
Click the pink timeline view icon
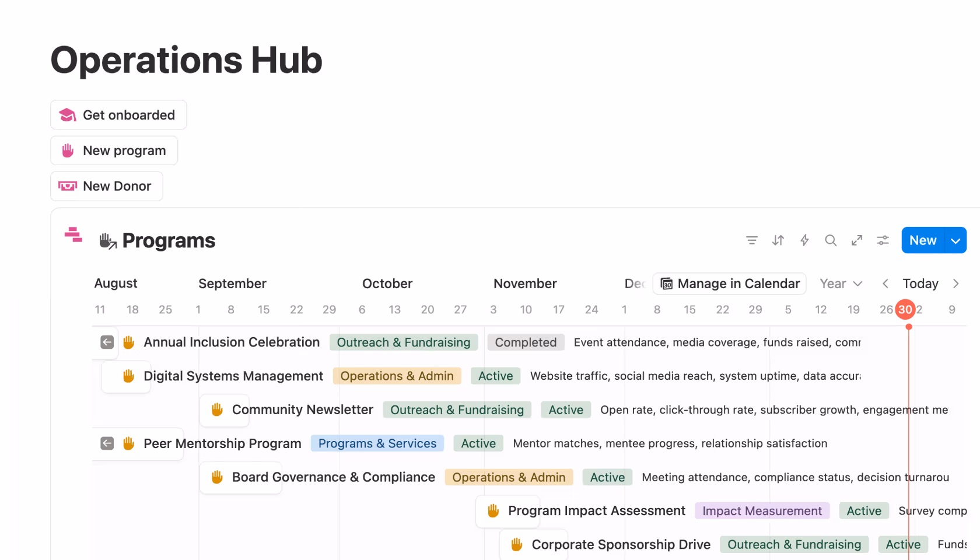73,235
